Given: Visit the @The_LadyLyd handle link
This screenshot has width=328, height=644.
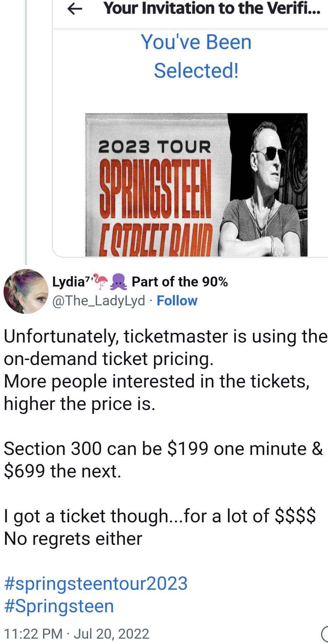Looking at the screenshot, I should coord(99,301).
